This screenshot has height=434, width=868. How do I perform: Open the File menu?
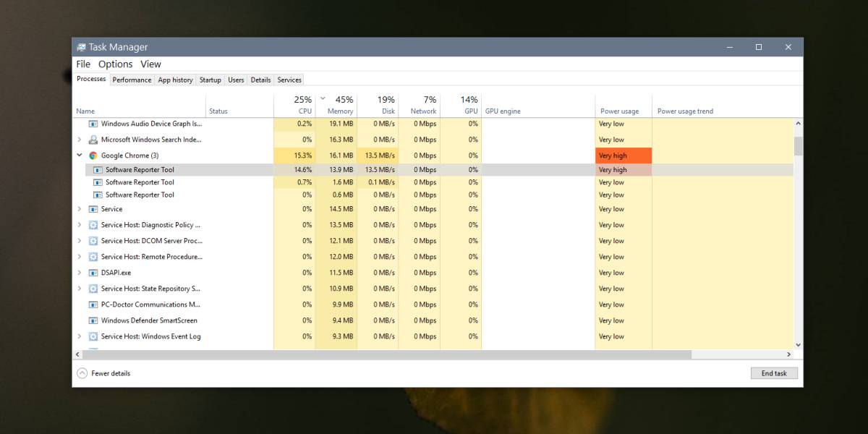(x=83, y=64)
